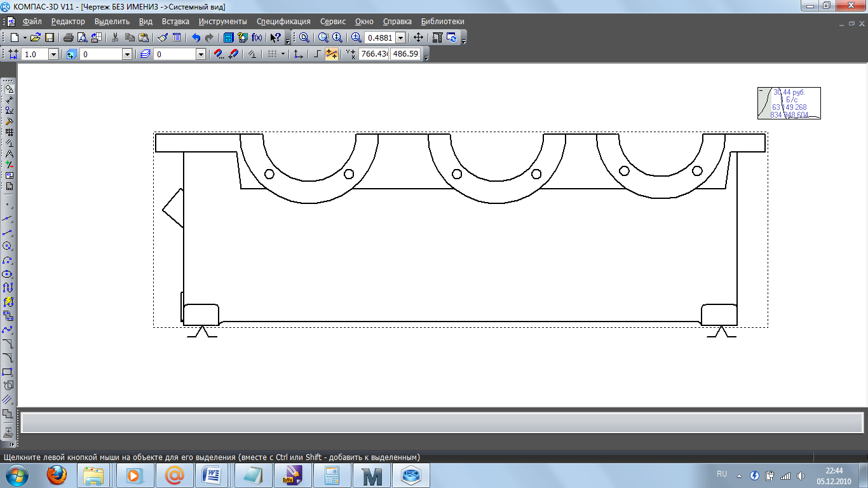868x488 pixels.
Task: Expand the layer number dropdown
Action: [201, 55]
